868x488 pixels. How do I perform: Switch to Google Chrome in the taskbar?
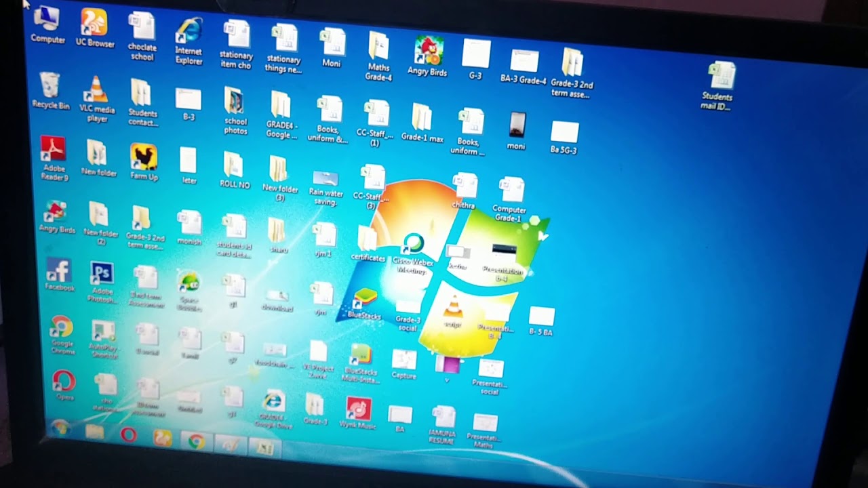(x=196, y=442)
